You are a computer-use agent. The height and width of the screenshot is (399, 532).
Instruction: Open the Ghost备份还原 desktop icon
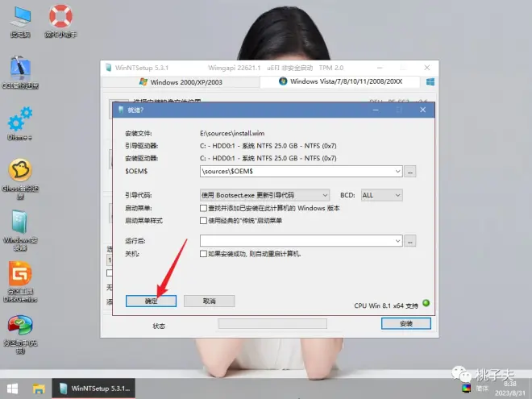point(20,179)
